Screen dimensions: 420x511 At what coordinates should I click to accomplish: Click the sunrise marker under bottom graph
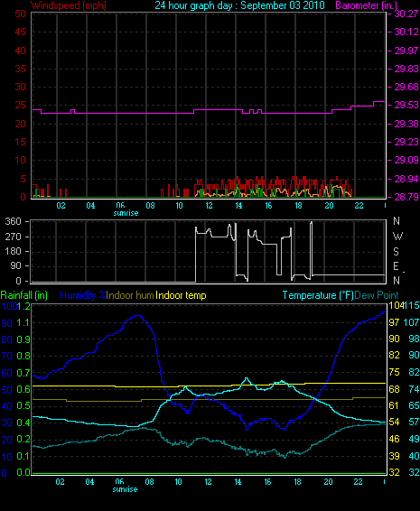click(x=126, y=489)
